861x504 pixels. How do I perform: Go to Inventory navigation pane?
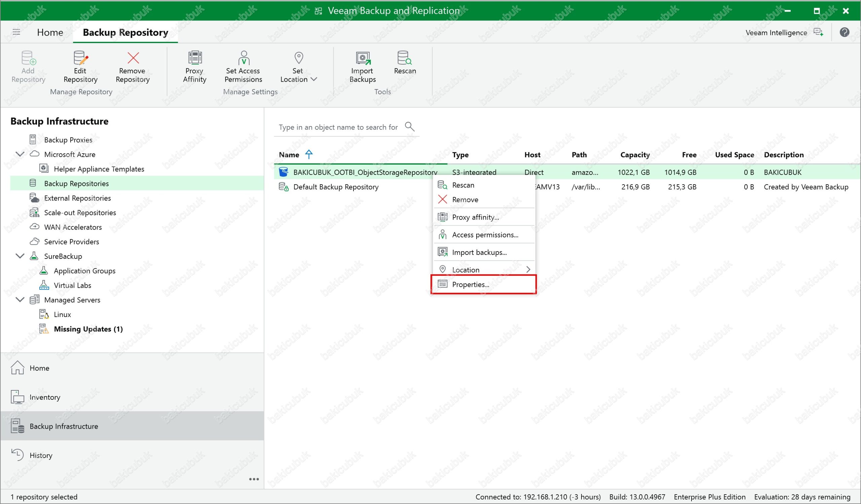[132, 397]
